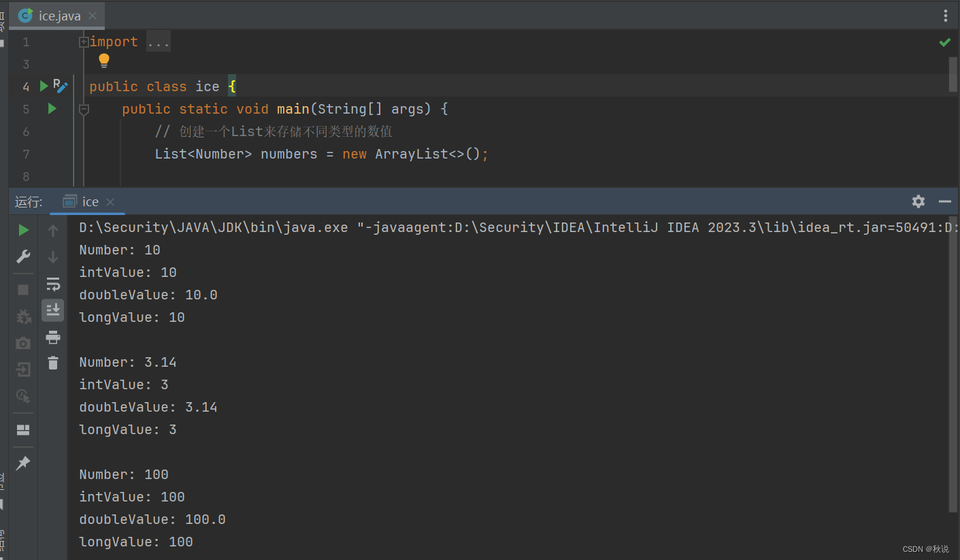
Task: Click the 'doubleValue: 100.0' output line
Action: [x=152, y=519]
